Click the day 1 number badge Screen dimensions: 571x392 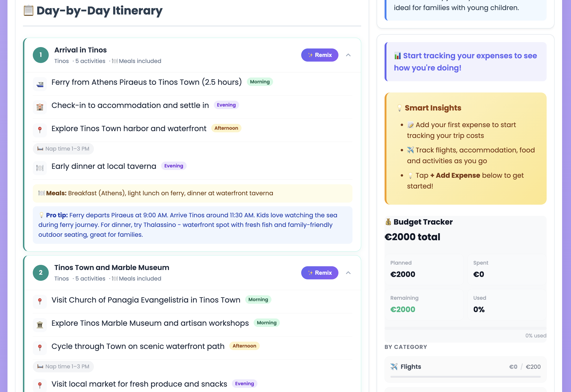pyautogui.click(x=41, y=55)
